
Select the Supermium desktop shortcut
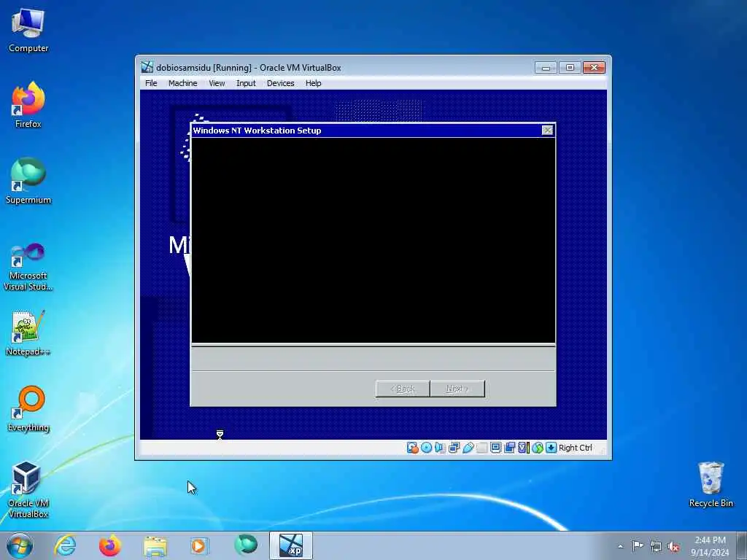(28, 181)
